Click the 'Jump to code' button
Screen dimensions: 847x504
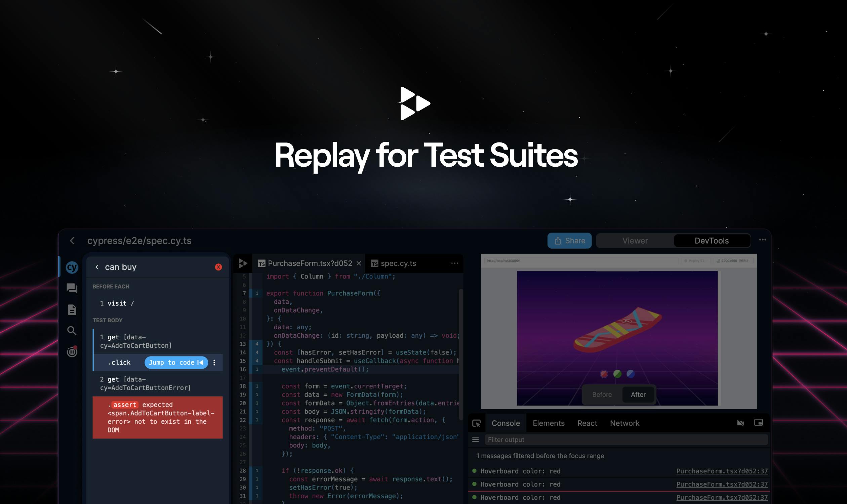click(176, 363)
